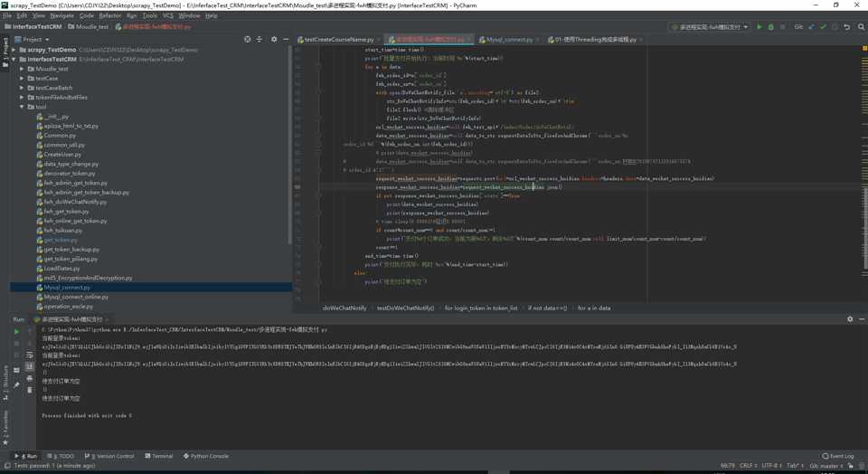Viewport: 868px width, 474px height.
Task: Click the UTF-8 encoding in status bar
Action: click(770, 466)
